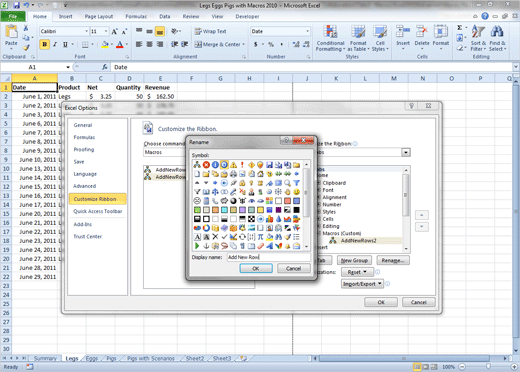Click Cancel at bottom of Excel Options

(419, 302)
